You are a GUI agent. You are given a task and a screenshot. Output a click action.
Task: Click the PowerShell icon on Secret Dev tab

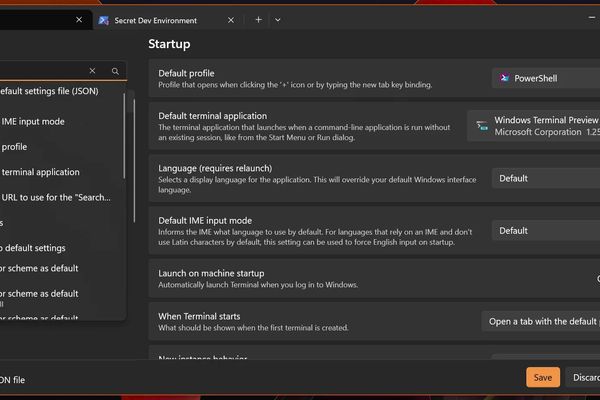[x=103, y=21]
